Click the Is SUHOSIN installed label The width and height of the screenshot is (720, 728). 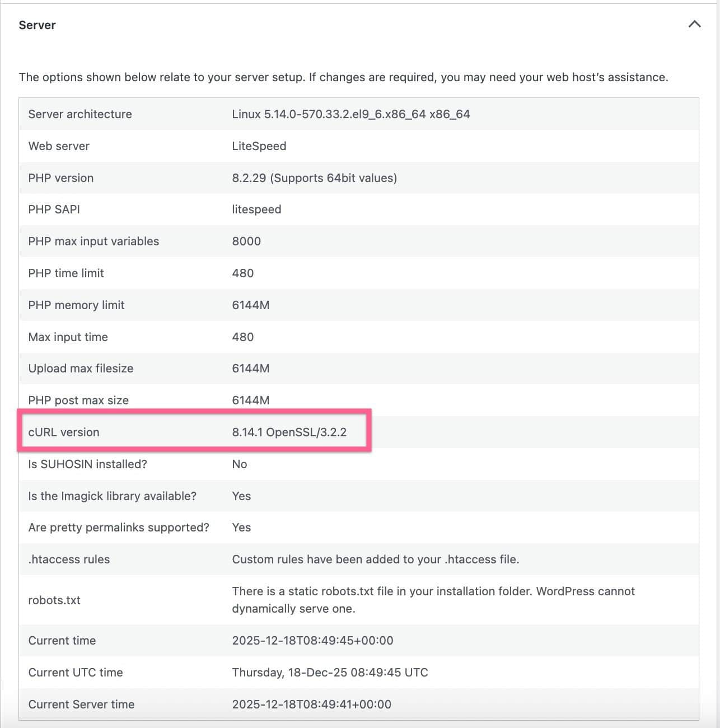tap(87, 464)
